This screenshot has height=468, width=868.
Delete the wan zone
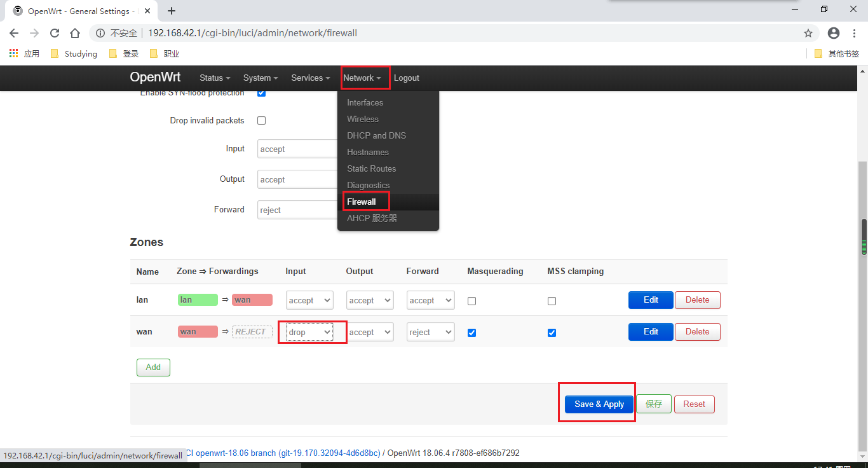click(697, 331)
